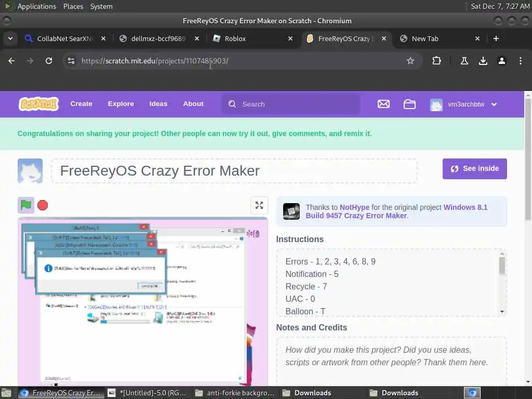Open Chrome Labs flask icon
The height and width of the screenshot is (399, 532).
[464, 61]
